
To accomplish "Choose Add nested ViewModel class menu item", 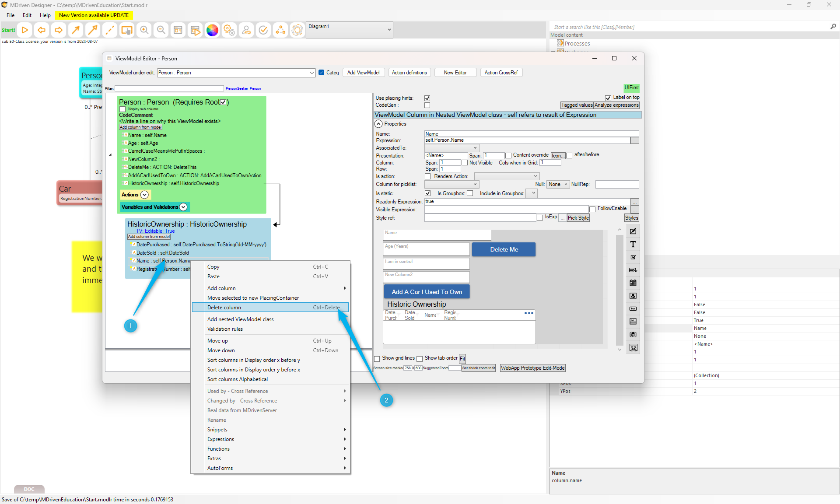I will tap(240, 319).
